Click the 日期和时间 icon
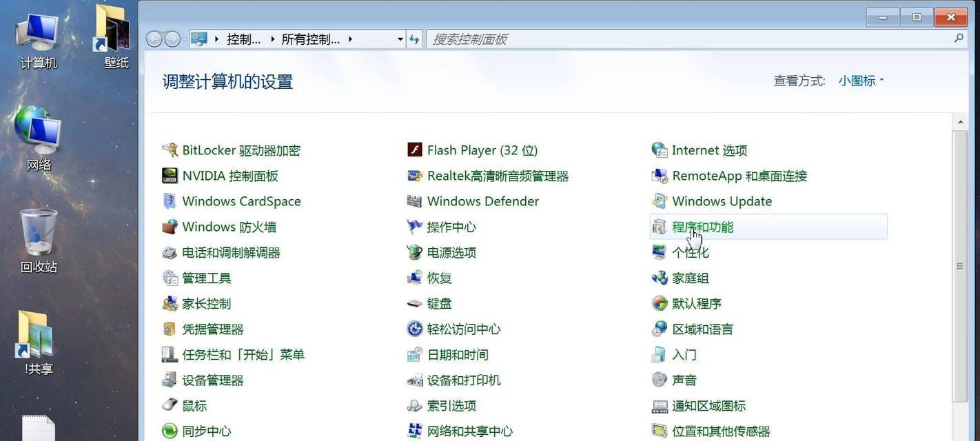980x441 pixels. (x=414, y=354)
